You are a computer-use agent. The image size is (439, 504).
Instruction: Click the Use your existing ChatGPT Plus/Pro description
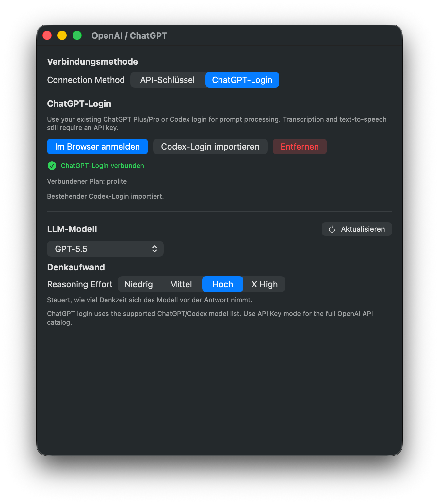(x=217, y=124)
